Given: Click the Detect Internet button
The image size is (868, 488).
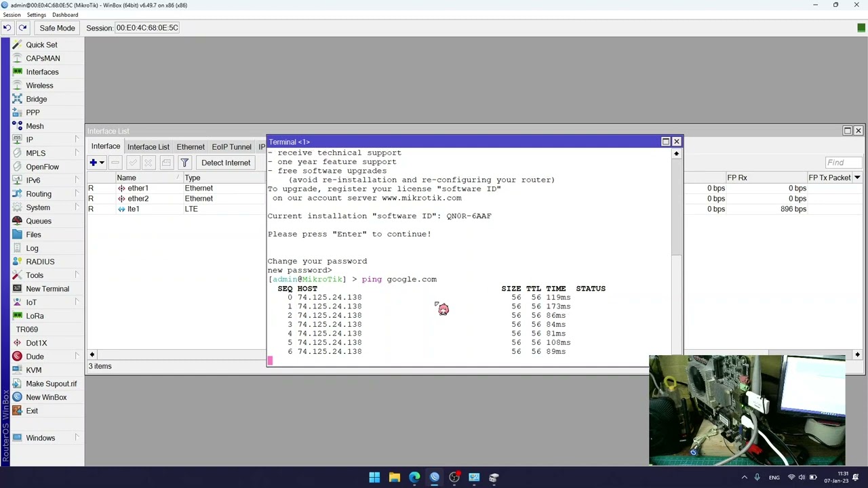Looking at the screenshot, I should point(226,163).
